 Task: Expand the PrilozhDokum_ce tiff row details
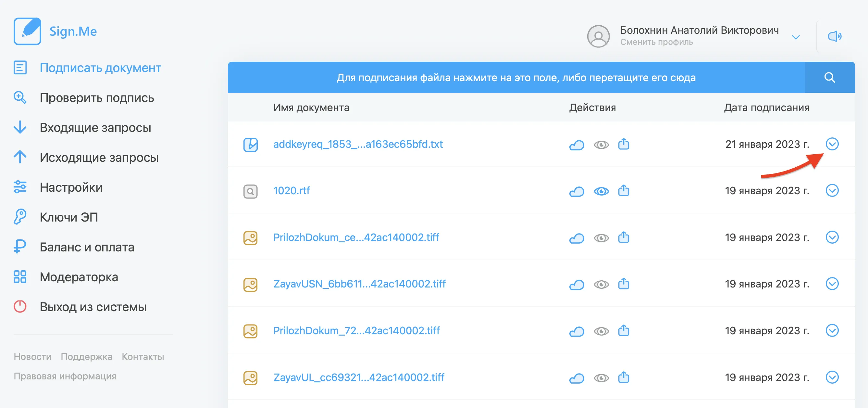(x=832, y=237)
